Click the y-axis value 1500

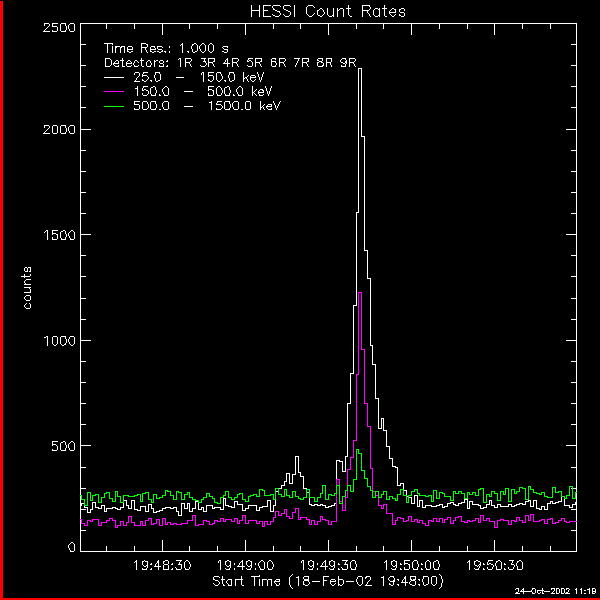click(x=59, y=235)
